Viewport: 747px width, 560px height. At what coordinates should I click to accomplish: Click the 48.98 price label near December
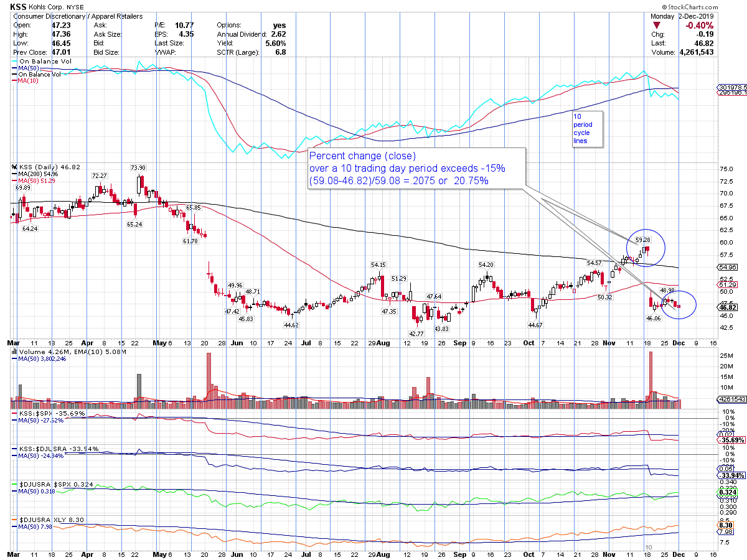click(667, 291)
